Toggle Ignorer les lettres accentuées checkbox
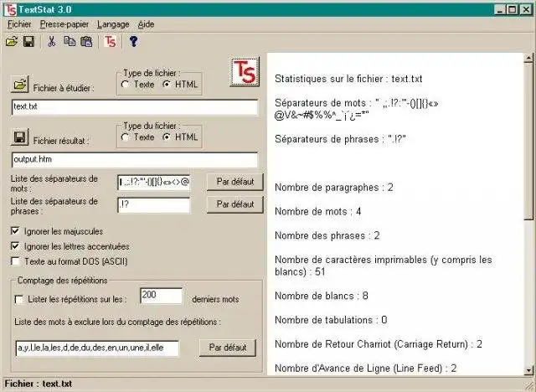This screenshot has height=392, width=536. (x=15, y=246)
